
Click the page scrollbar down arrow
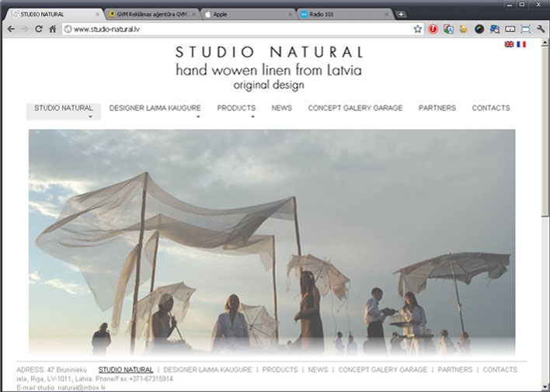pyautogui.click(x=545, y=388)
